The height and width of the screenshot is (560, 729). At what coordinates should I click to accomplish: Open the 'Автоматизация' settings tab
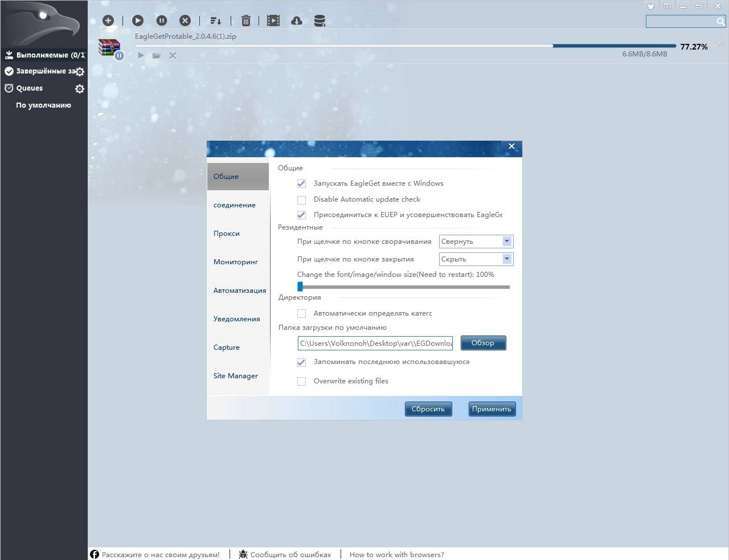(x=237, y=291)
